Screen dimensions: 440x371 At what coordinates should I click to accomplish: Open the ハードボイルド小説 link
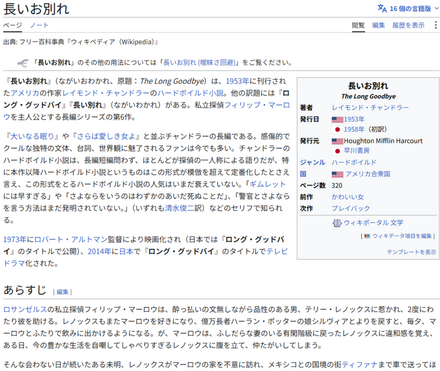(x=190, y=93)
